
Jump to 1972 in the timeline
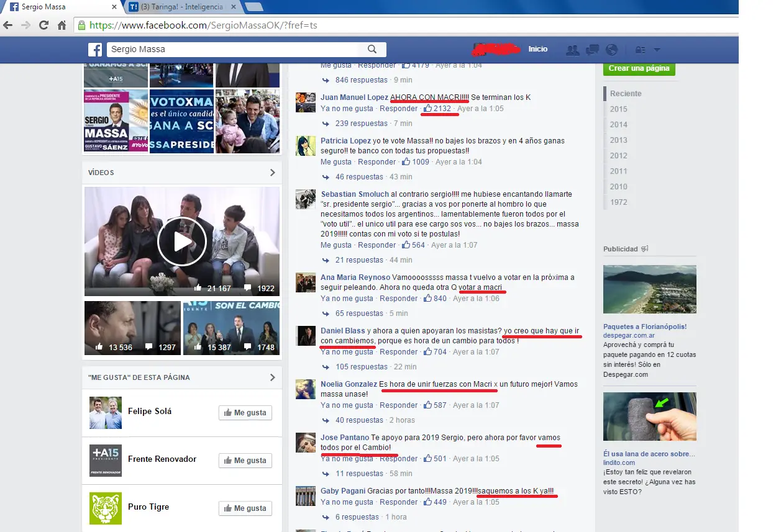point(618,202)
